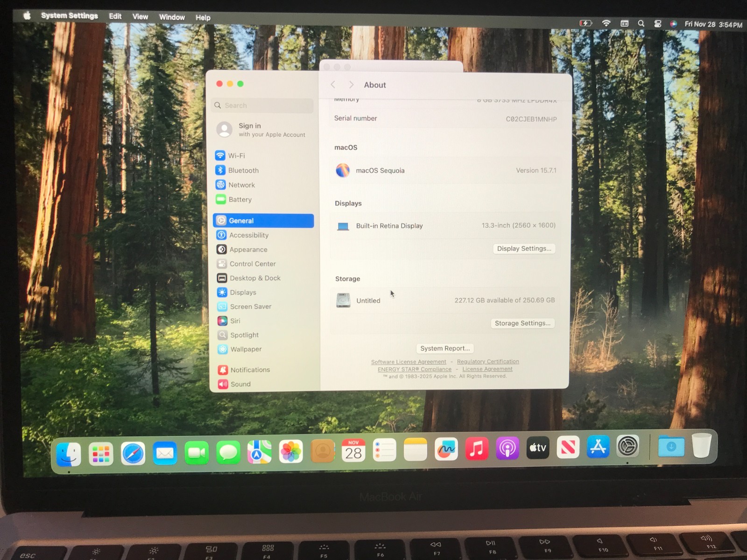
Task: Open the Music app in the Dock
Action: point(477,448)
